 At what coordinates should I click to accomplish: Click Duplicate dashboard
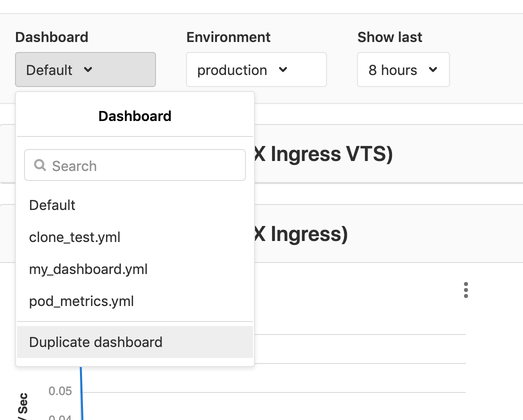96,342
